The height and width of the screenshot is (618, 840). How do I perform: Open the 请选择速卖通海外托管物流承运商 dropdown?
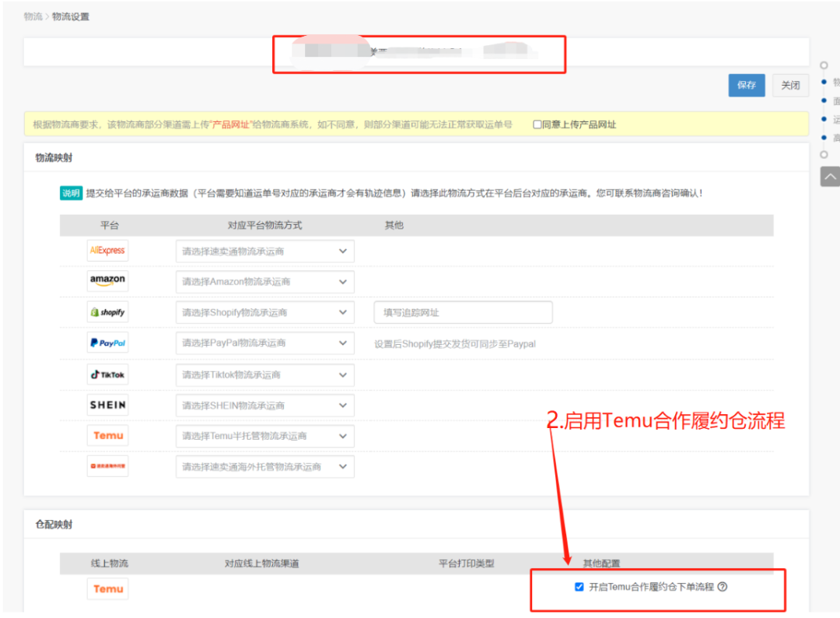pyautogui.click(x=264, y=466)
